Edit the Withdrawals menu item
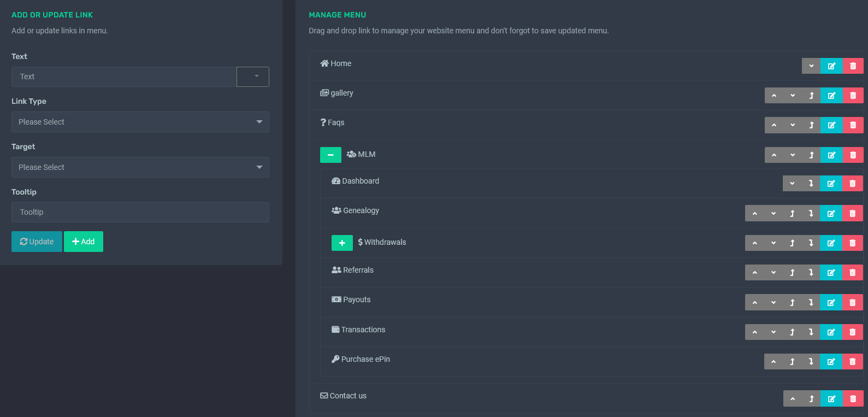The image size is (868, 417). [x=831, y=243]
